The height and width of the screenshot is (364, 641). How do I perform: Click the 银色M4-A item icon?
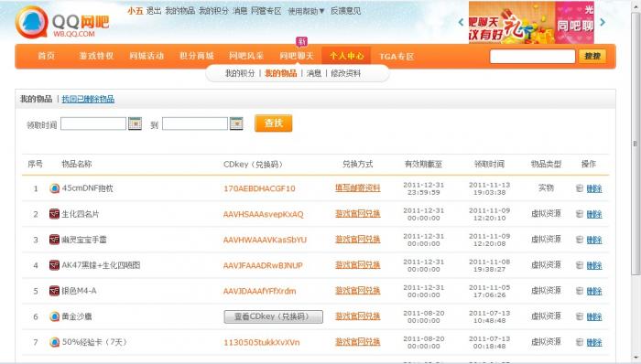click(54, 291)
